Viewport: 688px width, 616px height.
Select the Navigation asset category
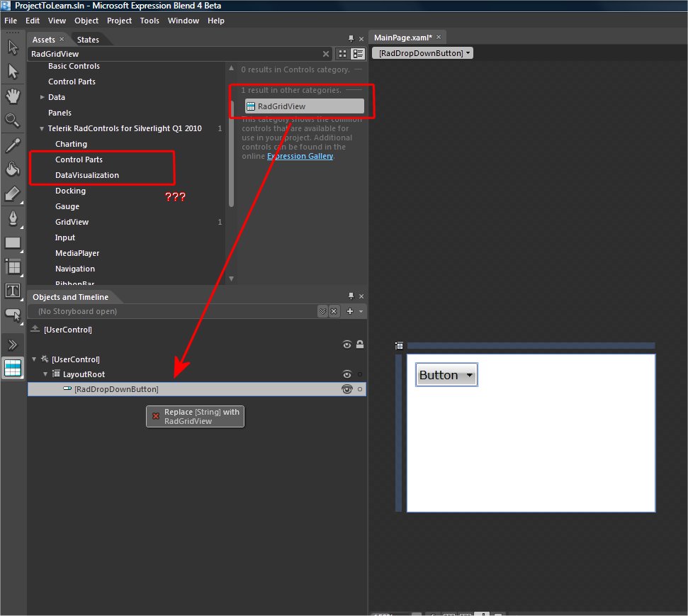pos(75,269)
